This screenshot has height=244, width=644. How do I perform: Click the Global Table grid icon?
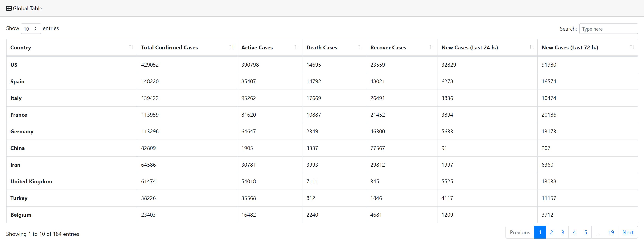pos(9,9)
